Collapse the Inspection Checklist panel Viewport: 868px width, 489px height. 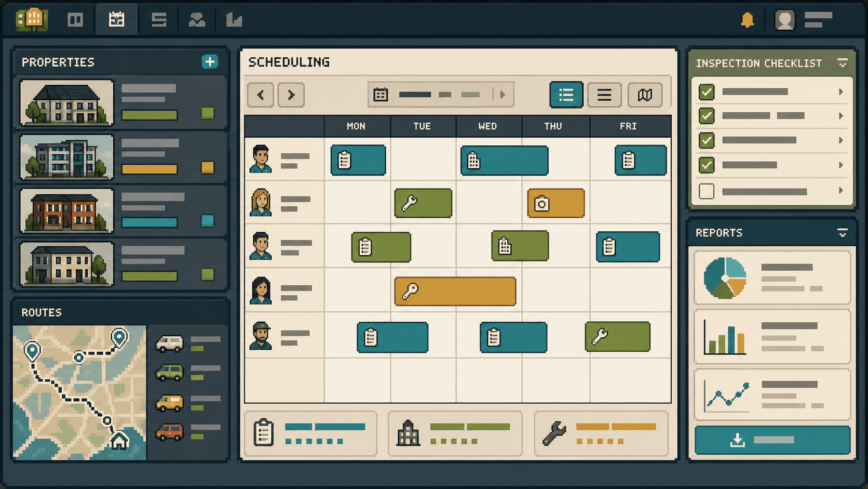click(842, 63)
